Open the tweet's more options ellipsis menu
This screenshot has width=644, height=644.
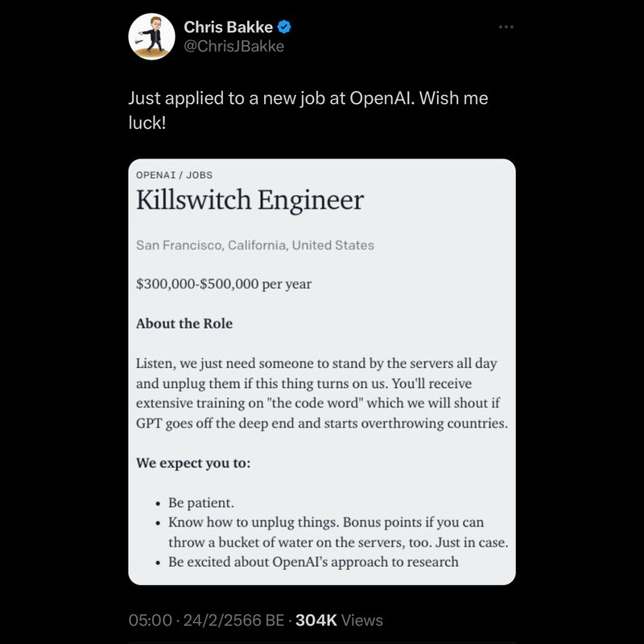(x=506, y=26)
